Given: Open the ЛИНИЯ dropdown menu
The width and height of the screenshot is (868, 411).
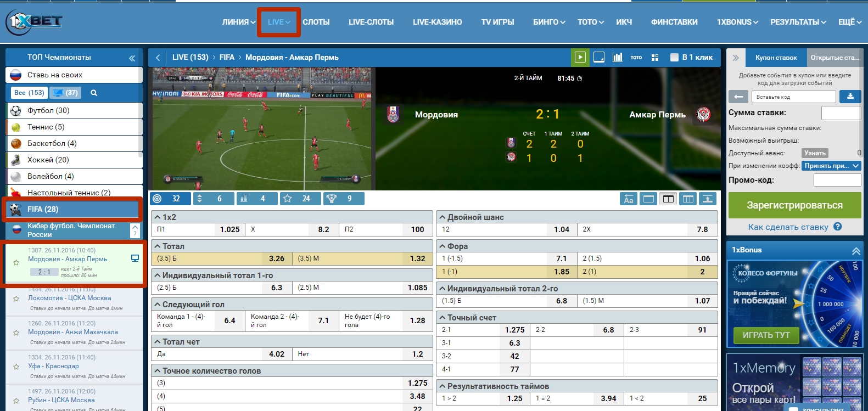Looking at the screenshot, I should pyautogui.click(x=238, y=22).
